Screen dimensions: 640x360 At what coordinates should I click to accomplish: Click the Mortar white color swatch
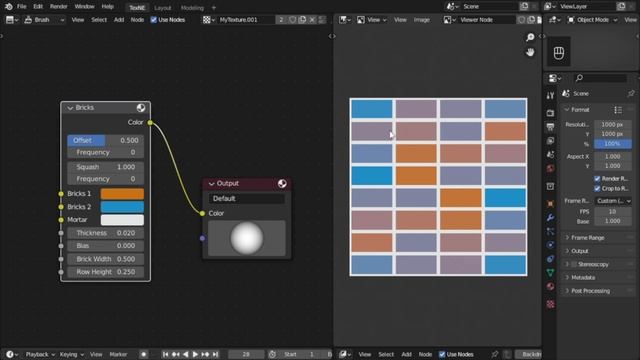tap(122, 220)
